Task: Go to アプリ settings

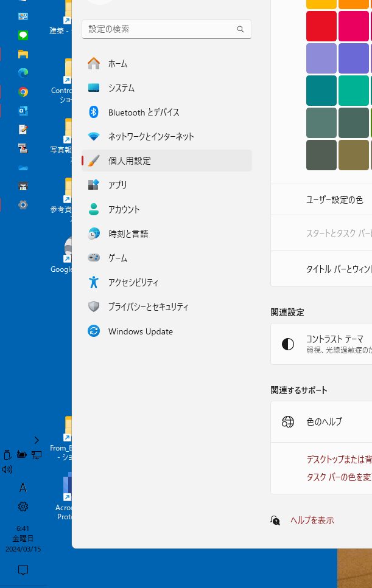Action: 167,185
